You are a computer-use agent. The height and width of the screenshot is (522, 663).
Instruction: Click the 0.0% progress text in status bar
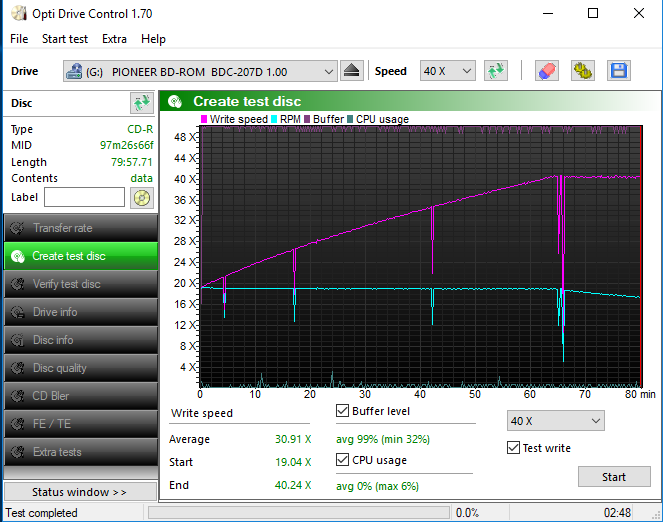point(467,513)
